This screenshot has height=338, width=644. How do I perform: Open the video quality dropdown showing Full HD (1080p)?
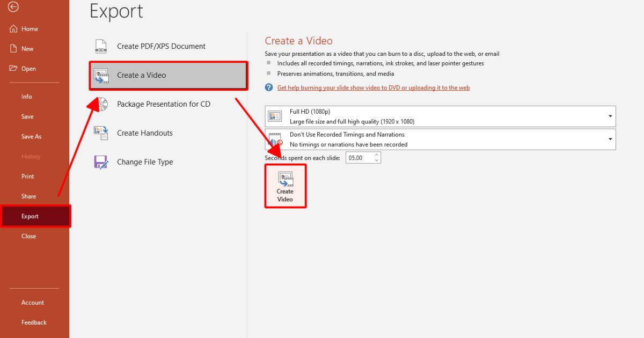[x=611, y=116]
